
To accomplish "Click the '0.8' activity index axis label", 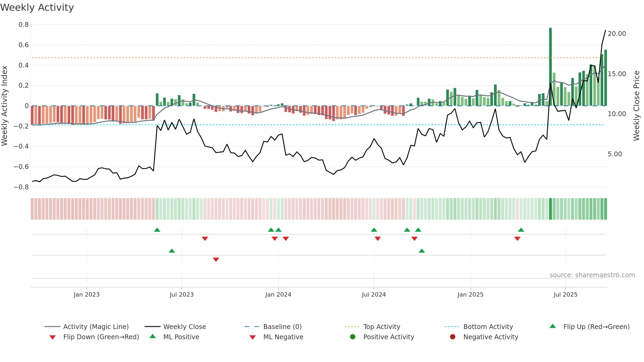I will click(x=24, y=25).
